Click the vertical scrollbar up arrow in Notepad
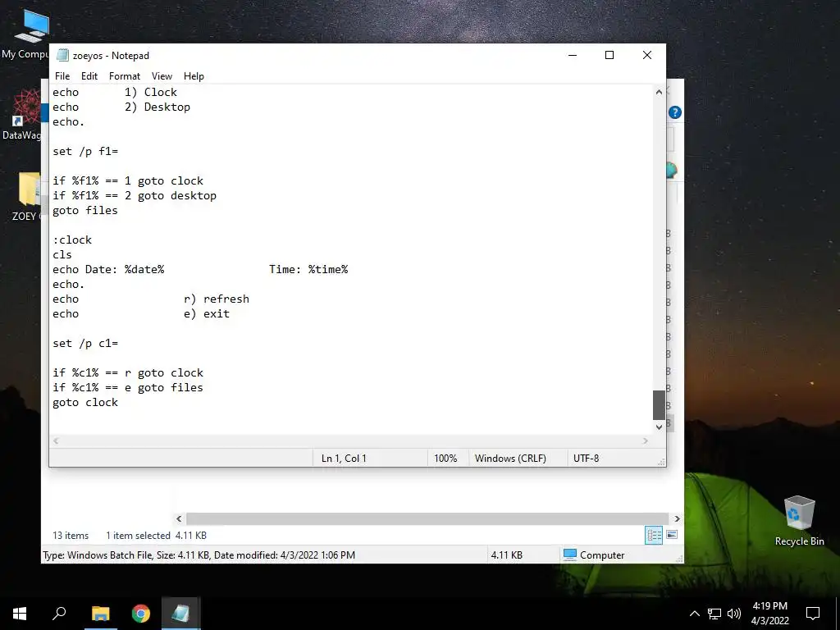The width and height of the screenshot is (840, 630). [x=659, y=92]
